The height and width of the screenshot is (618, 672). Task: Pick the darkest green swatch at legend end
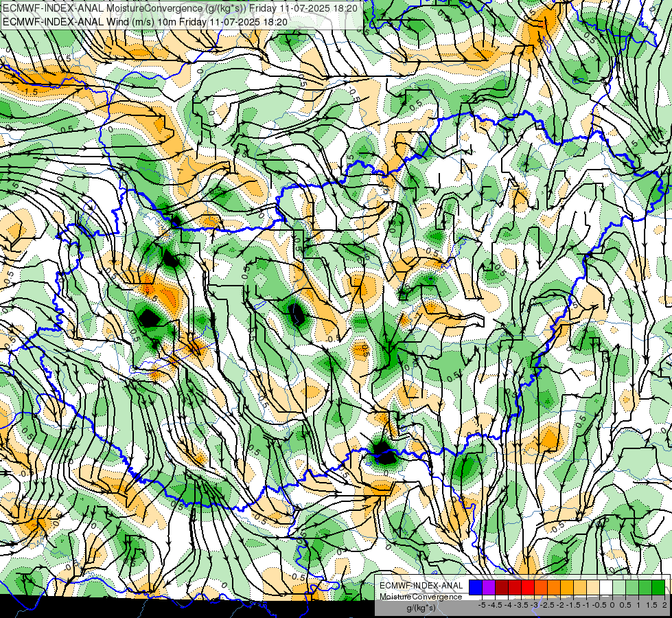[658, 588]
